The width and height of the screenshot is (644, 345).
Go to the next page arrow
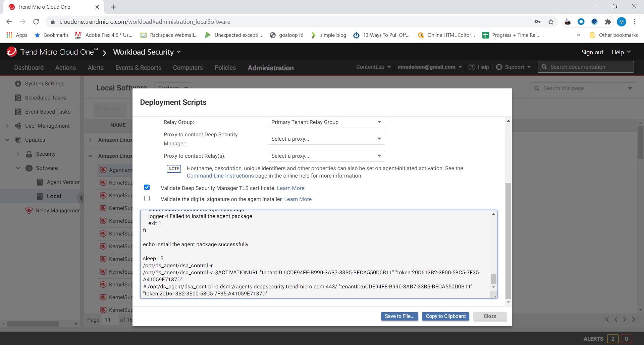pos(625,320)
